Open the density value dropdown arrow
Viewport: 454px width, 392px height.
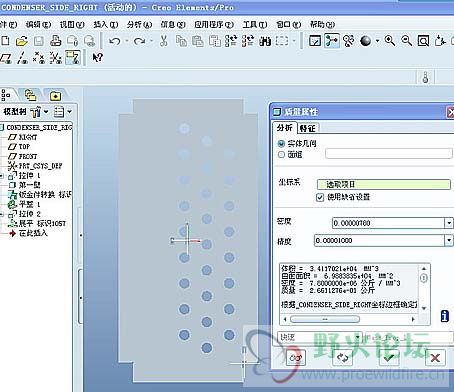[x=449, y=223]
